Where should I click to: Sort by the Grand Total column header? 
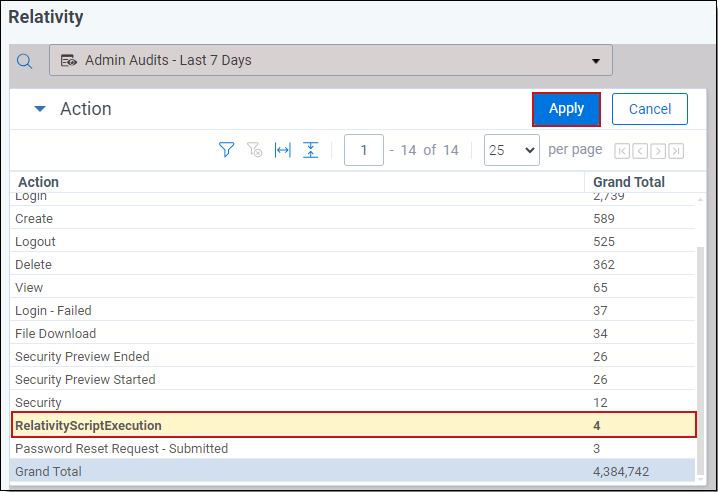coord(628,182)
